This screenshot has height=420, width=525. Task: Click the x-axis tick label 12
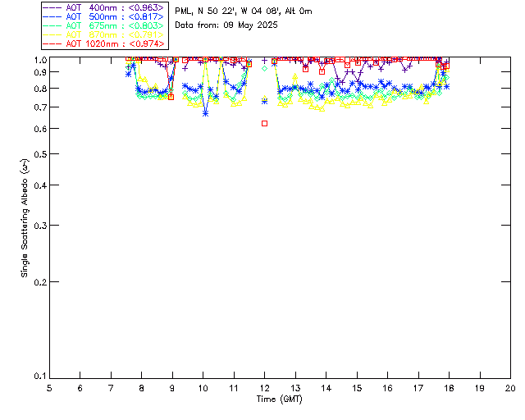[x=264, y=388]
